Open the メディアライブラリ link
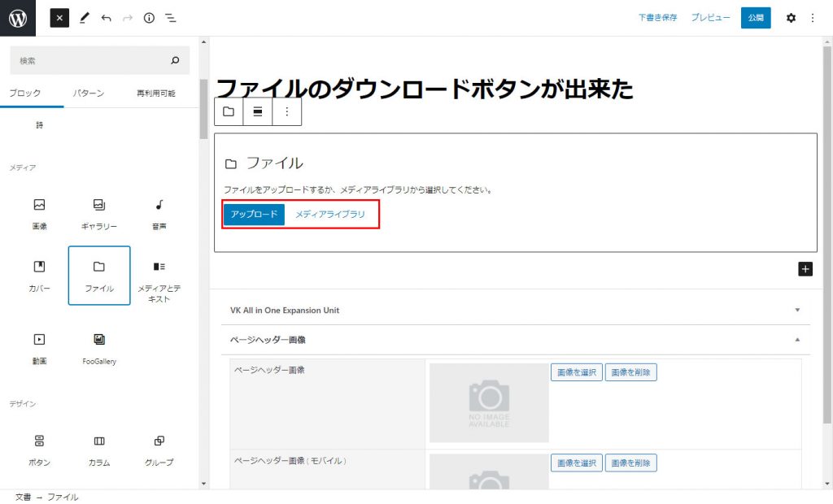This screenshot has width=833, height=504. 330,215
